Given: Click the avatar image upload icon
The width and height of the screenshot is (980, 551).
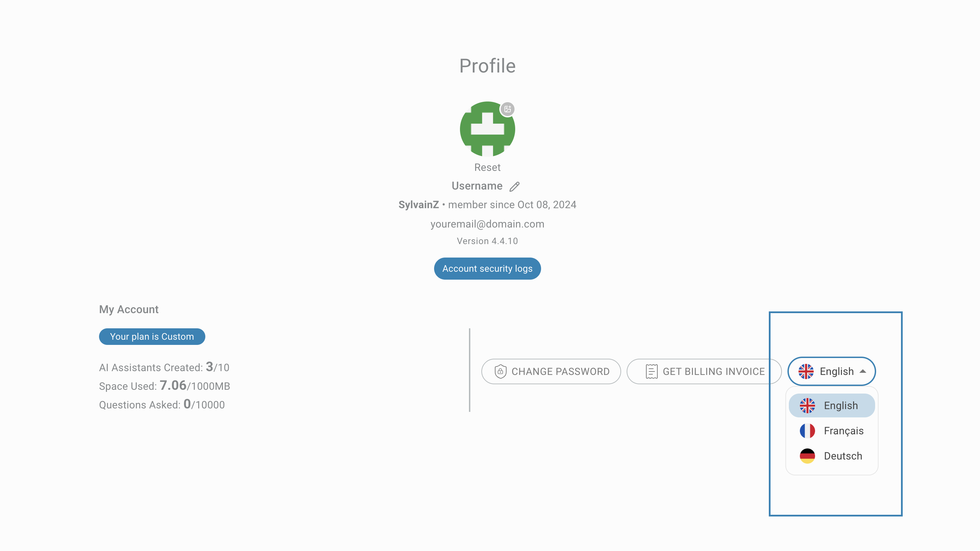Looking at the screenshot, I should coord(508,109).
